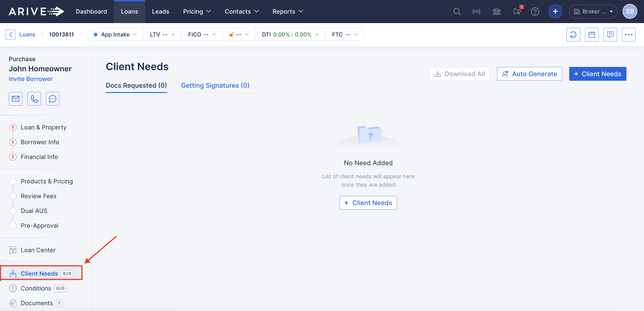Click the Auto Generate button
Image resolution: width=644 pixels, height=311 pixels.
tap(529, 74)
